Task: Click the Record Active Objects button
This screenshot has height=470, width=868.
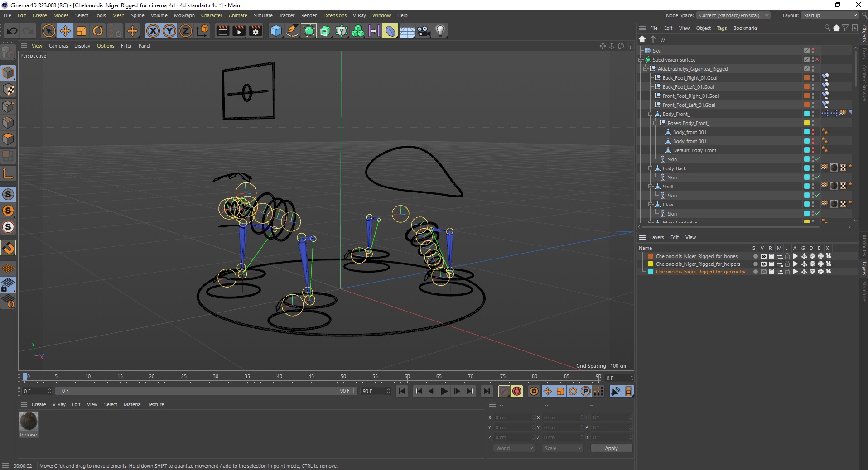Action: (504, 391)
